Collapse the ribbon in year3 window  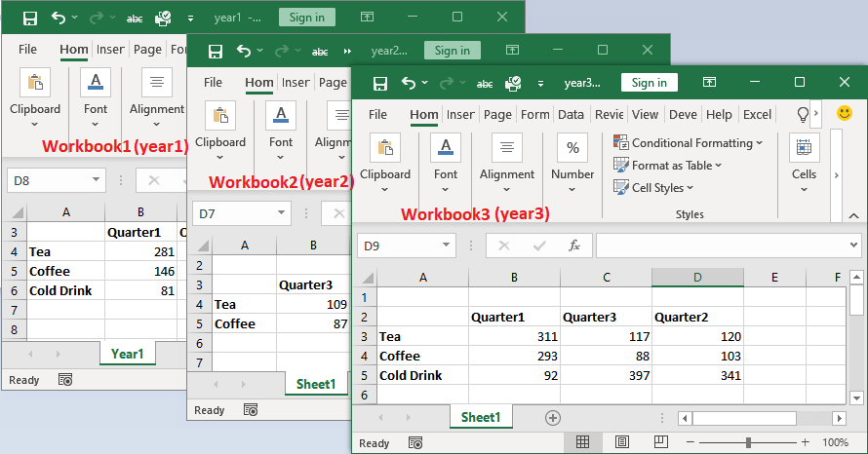[x=853, y=215]
